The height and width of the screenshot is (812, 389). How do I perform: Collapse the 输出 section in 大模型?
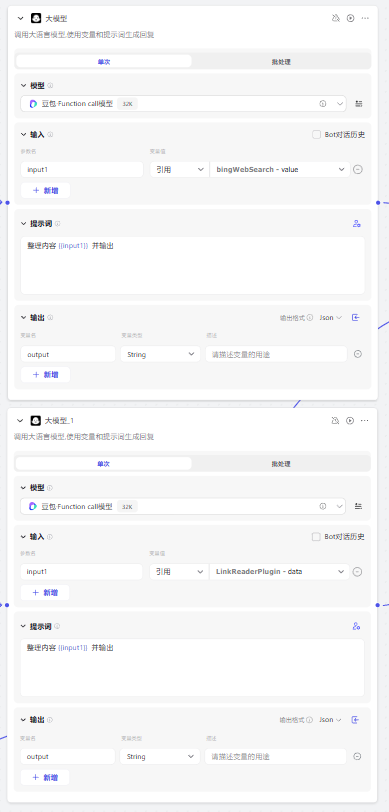[23, 317]
